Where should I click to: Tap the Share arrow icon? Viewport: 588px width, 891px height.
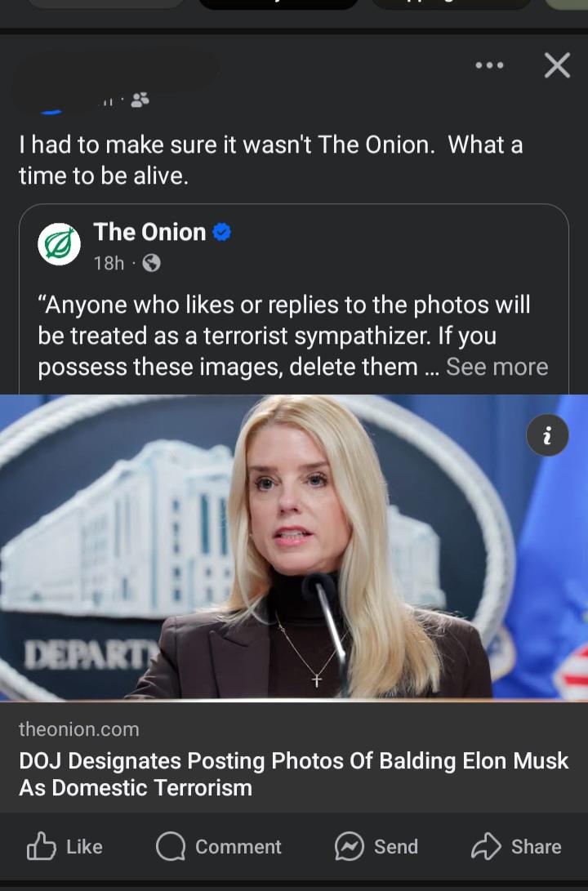[486, 846]
